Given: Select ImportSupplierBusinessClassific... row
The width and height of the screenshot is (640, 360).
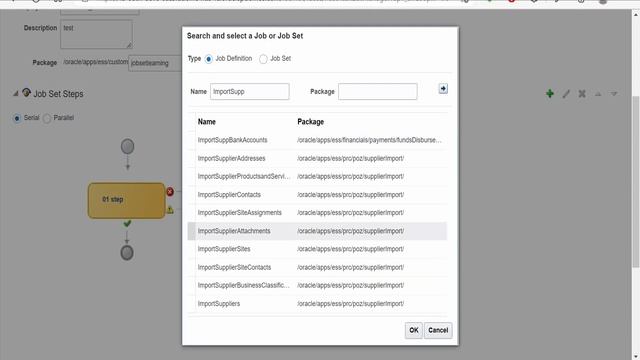Looking at the screenshot, I should (317, 285).
